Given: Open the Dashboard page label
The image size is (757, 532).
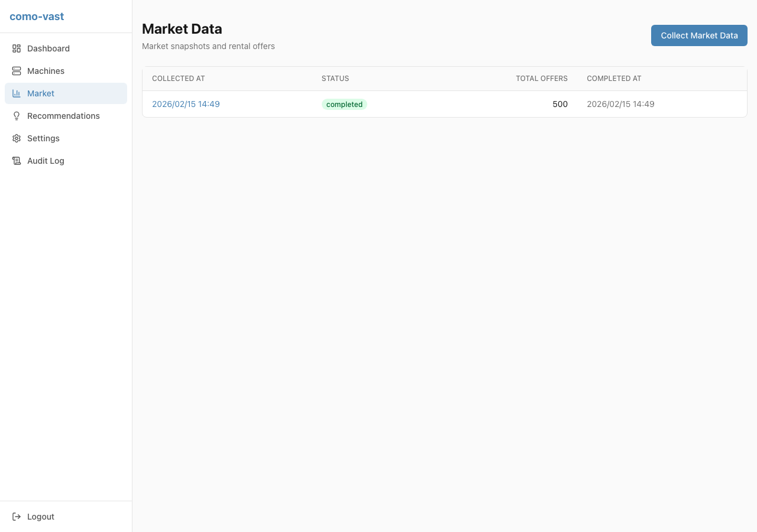Looking at the screenshot, I should tap(48, 48).
